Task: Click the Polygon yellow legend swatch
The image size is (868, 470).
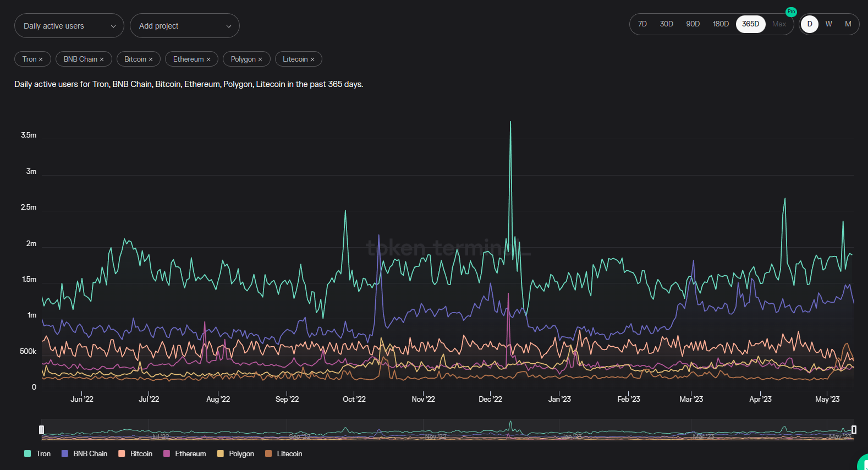Action: (x=221, y=454)
